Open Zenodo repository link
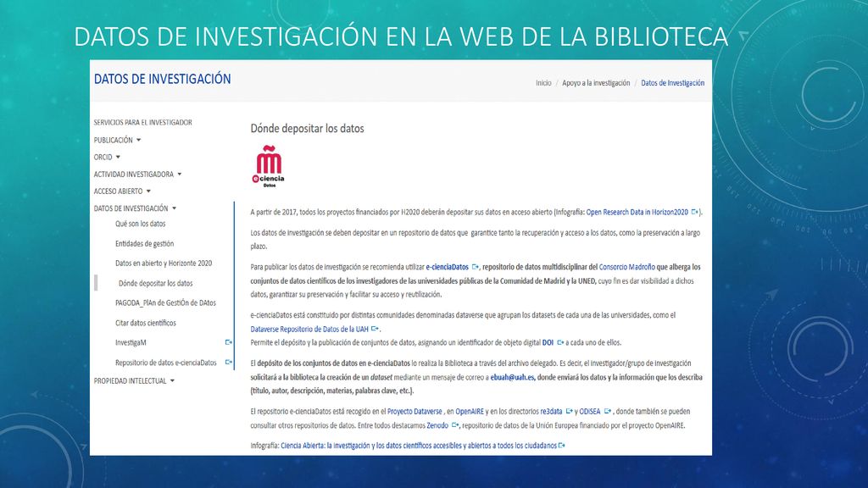Image resolution: width=868 pixels, height=488 pixels. click(x=437, y=425)
